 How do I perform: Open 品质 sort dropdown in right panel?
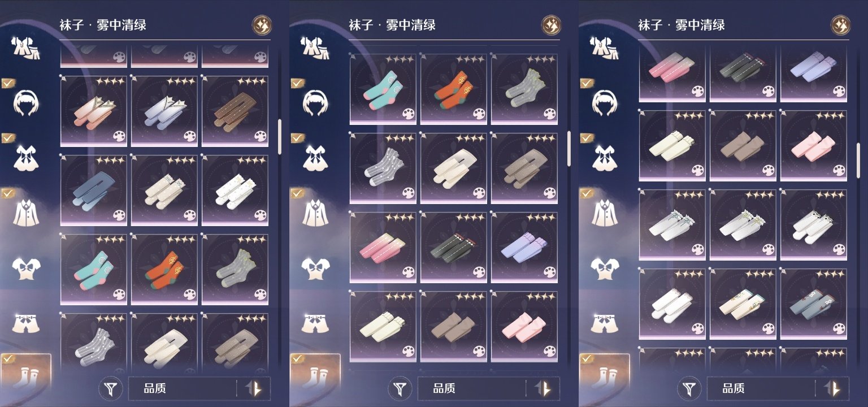click(761, 388)
